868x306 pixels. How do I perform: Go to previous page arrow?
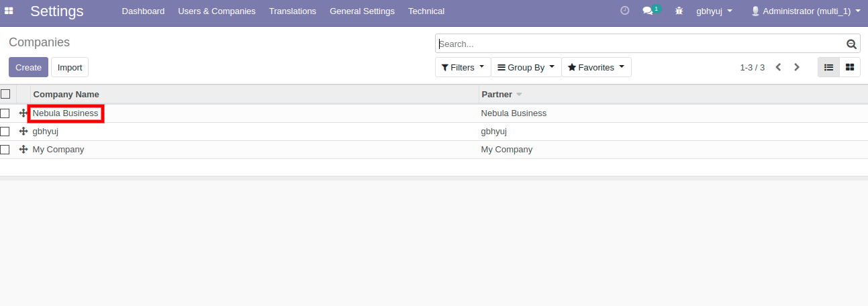(x=778, y=67)
